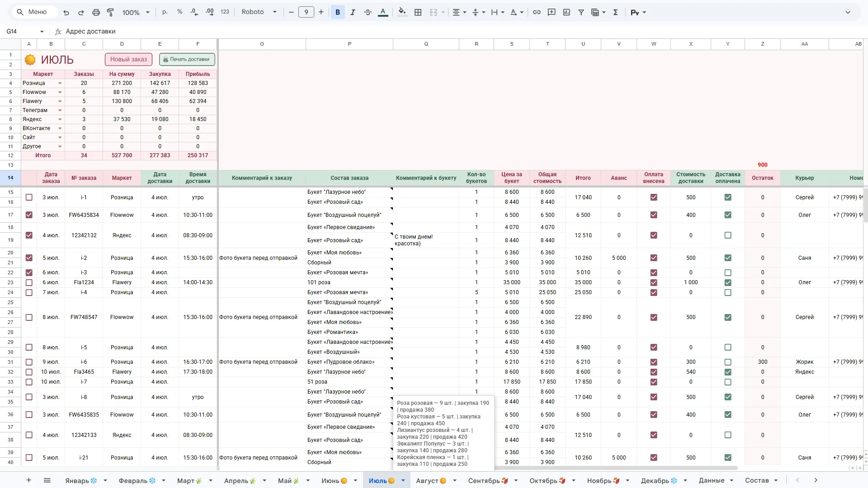
Task: Open the Меню search button
Action: pos(34,12)
